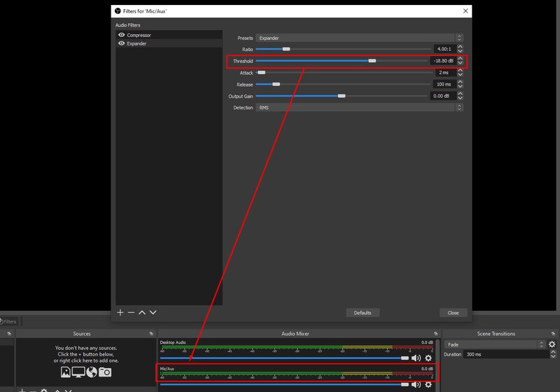Click the Threshold slider handle

[x=372, y=61]
